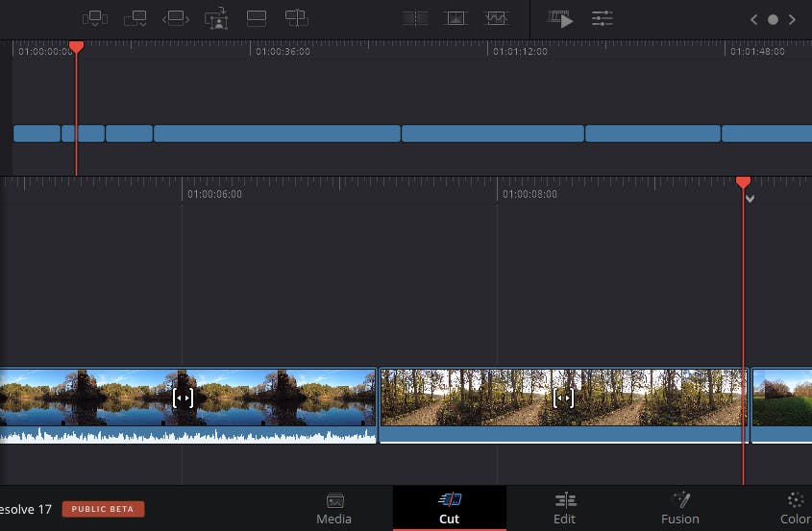Click the center dot between arrows
Image resolution: width=812 pixels, height=531 pixels.
tap(773, 19)
